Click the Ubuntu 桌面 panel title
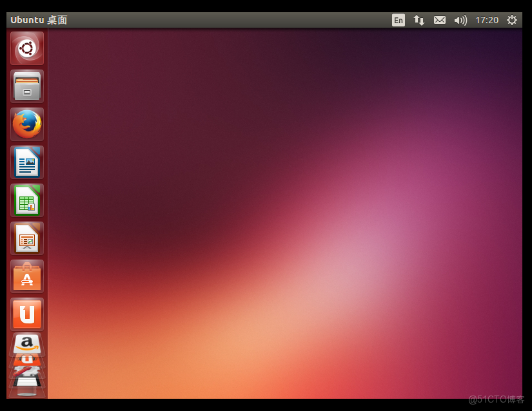 pyautogui.click(x=39, y=20)
